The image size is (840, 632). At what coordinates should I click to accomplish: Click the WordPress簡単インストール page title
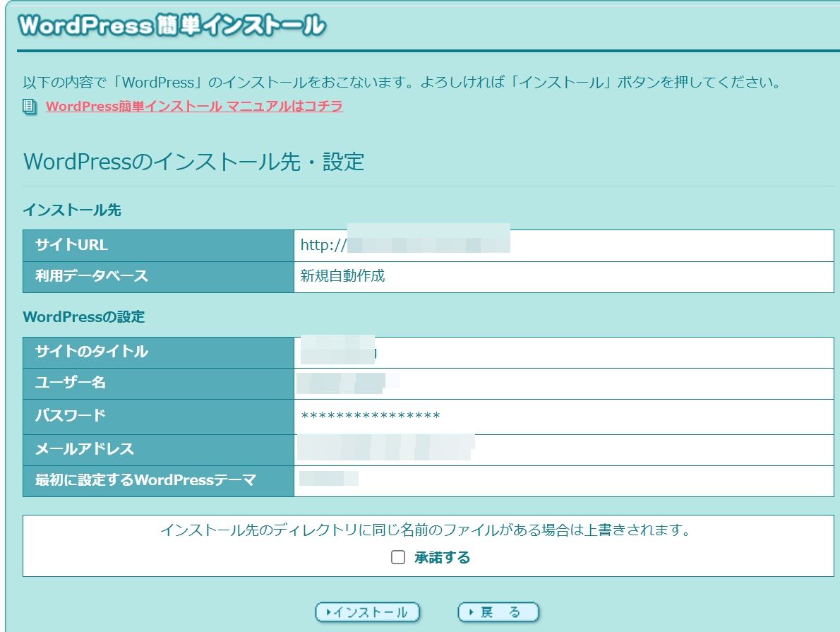pyautogui.click(x=172, y=25)
